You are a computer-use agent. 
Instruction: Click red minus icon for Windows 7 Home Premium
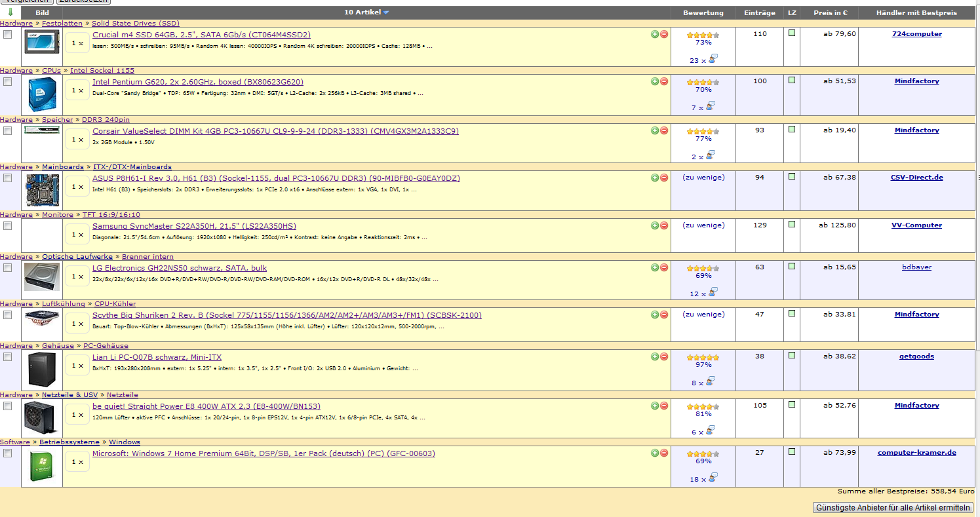coord(664,453)
